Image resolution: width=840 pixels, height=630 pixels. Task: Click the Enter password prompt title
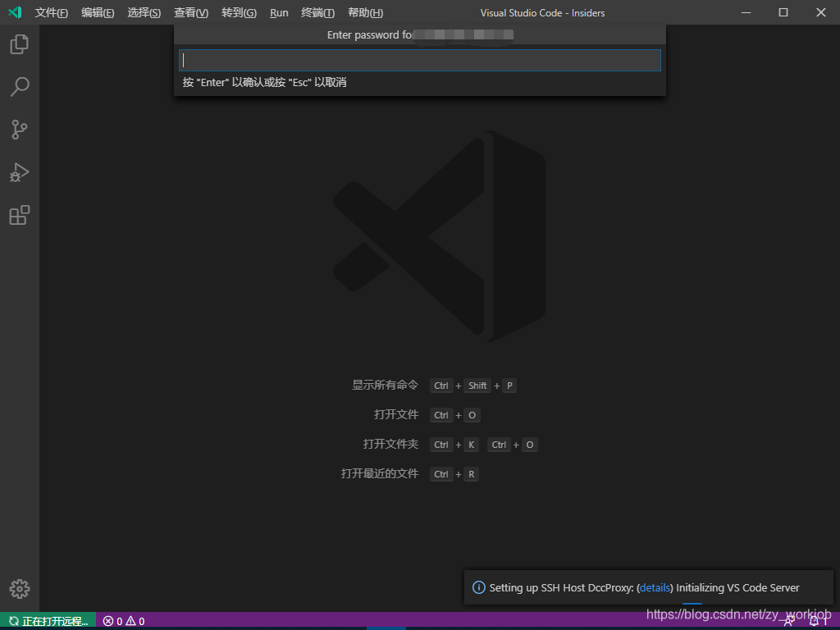pyautogui.click(x=420, y=34)
